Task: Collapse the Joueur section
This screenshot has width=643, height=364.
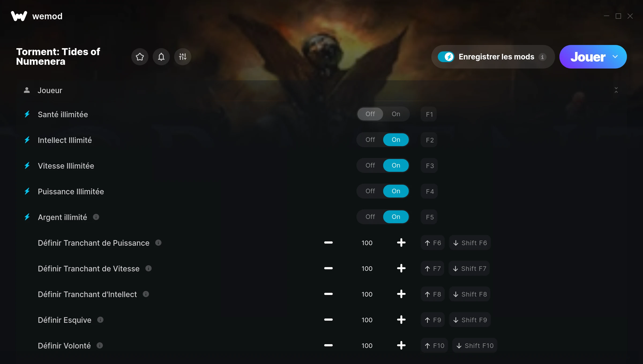Action: [x=616, y=90]
